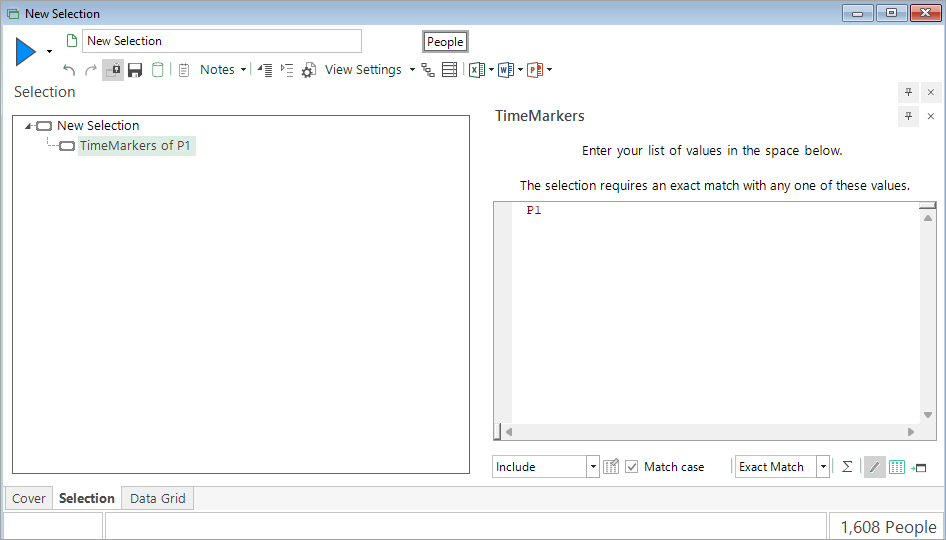Switch to list view icon
The width and height of the screenshot is (946, 540).
click(449, 70)
